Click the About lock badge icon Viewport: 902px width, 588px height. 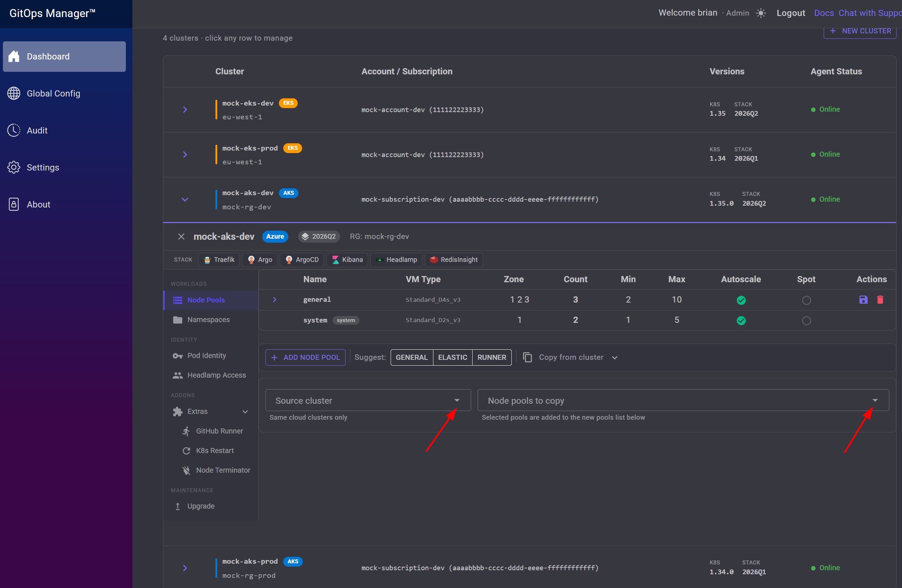click(14, 204)
